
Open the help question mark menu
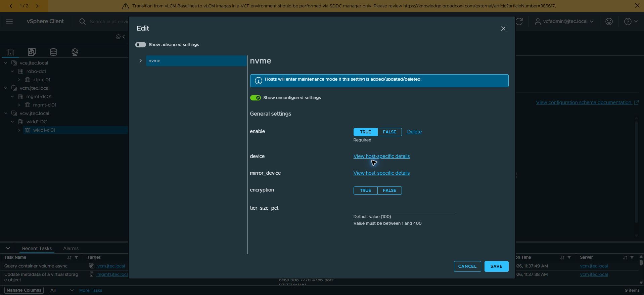coord(631,22)
